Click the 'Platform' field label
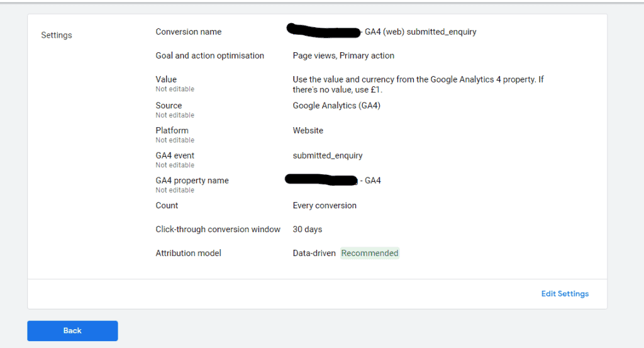 click(172, 130)
